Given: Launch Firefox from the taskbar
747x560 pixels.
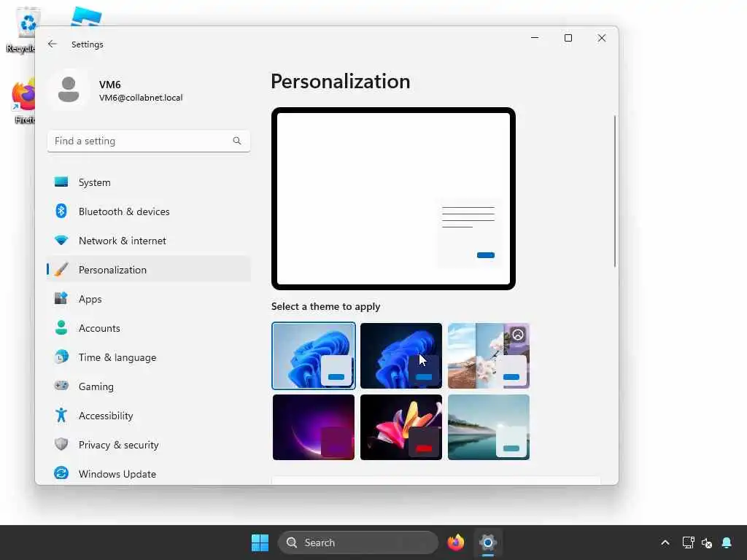Looking at the screenshot, I should [x=456, y=542].
